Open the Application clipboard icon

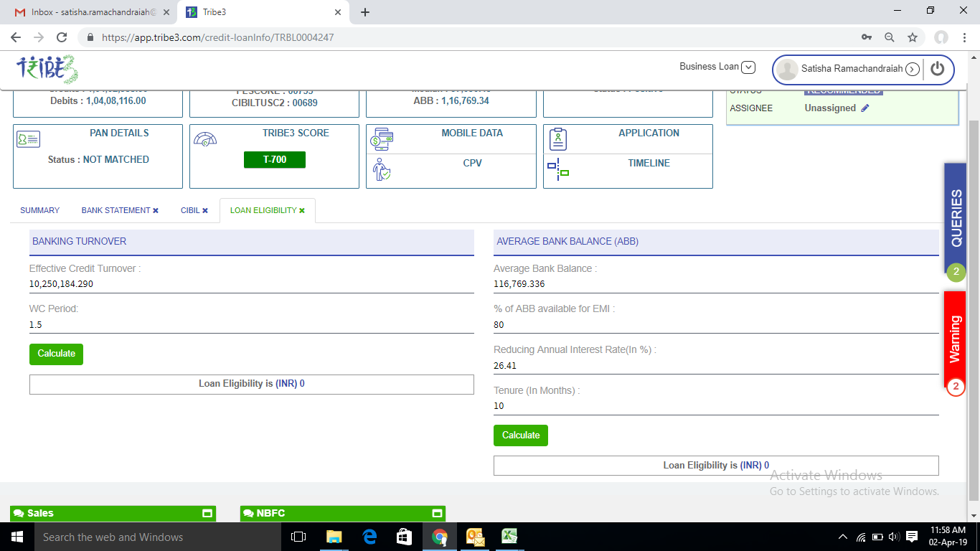(558, 139)
